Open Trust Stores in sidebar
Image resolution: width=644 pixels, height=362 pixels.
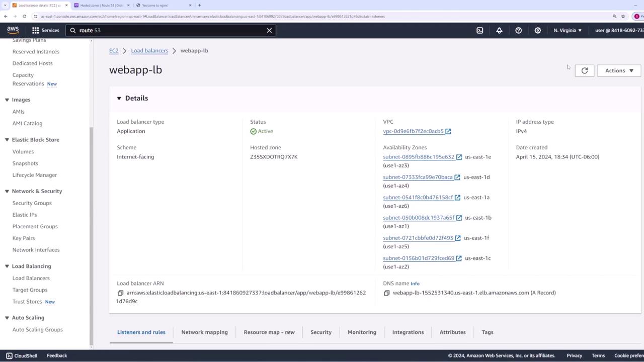(27, 302)
